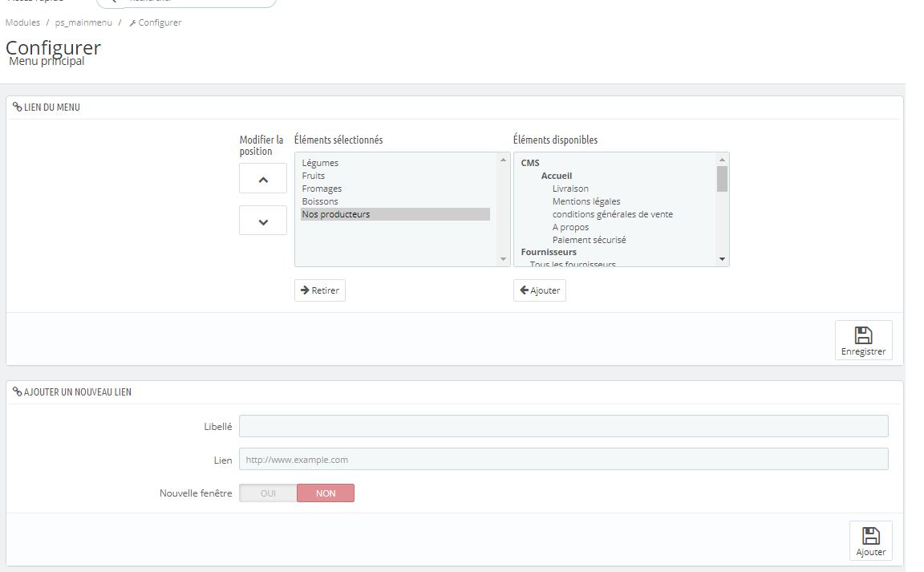Choose Livraison under CMS Accueil
The image size is (924, 572).
pyautogui.click(x=570, y=189)
